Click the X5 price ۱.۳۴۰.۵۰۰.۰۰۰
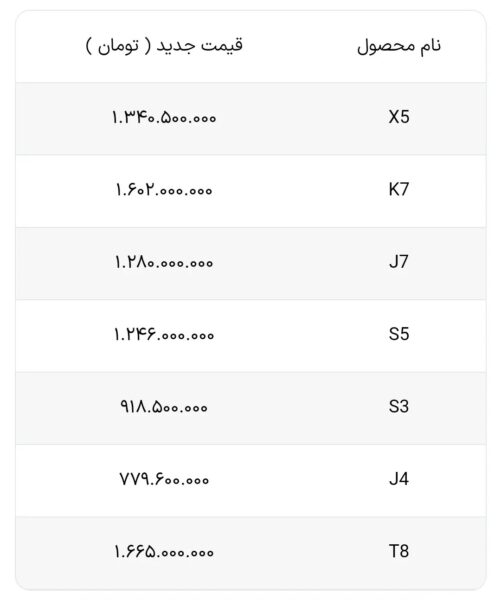This screenshot has width=501, height=600. click(x=164, y=117)
